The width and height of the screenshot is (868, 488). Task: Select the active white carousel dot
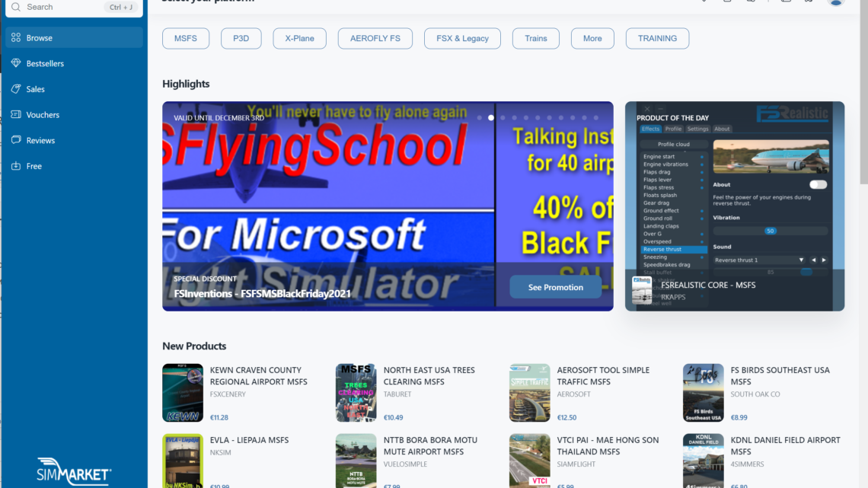tap(491, 118)
